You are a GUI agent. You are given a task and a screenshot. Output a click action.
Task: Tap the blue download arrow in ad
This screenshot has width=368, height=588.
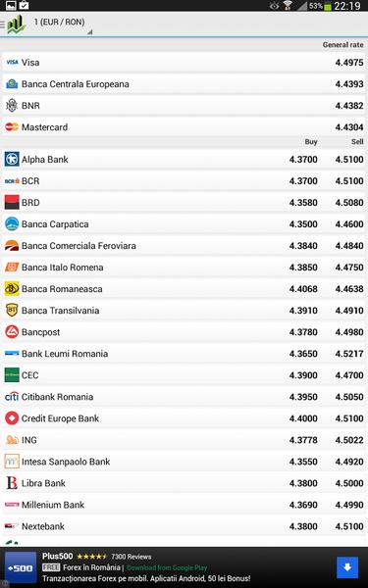coord(347,567)
